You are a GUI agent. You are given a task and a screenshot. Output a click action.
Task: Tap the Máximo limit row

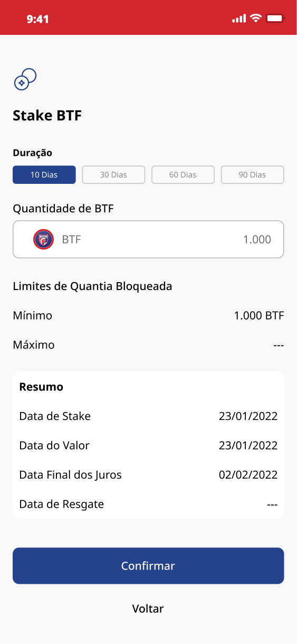pos(148,345)
